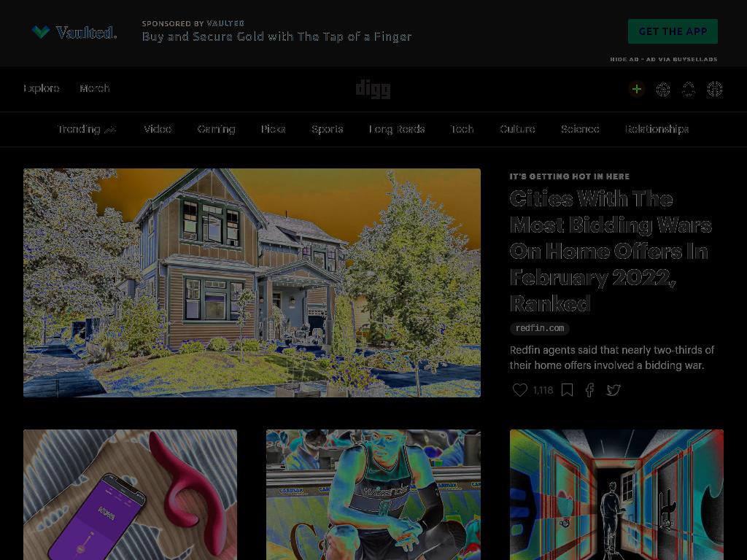Click the Redfin agents article description
This screenshot has width=747, height=560.
[x=612, y=357]
